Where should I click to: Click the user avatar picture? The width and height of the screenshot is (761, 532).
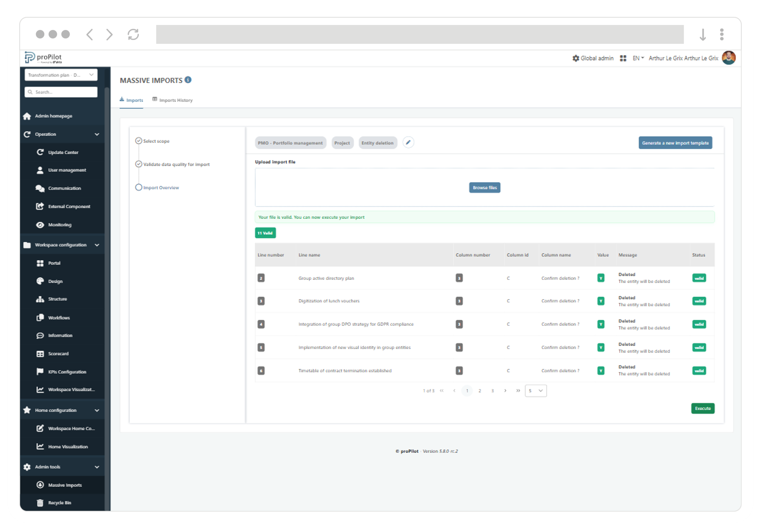pos(728,58)
